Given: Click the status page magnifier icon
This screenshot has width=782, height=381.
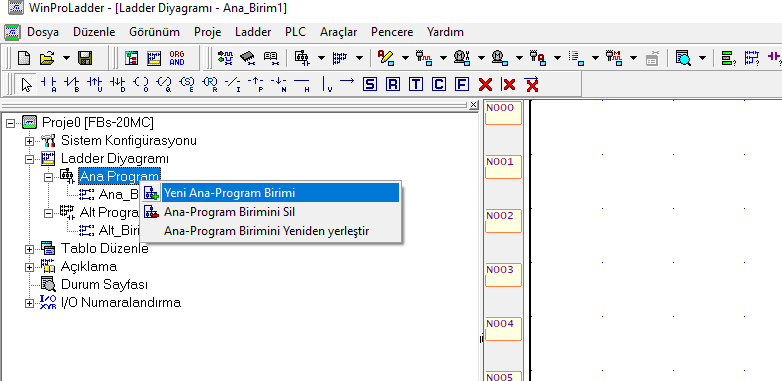Looking at the screenshot, I should [x=683, y=58].
